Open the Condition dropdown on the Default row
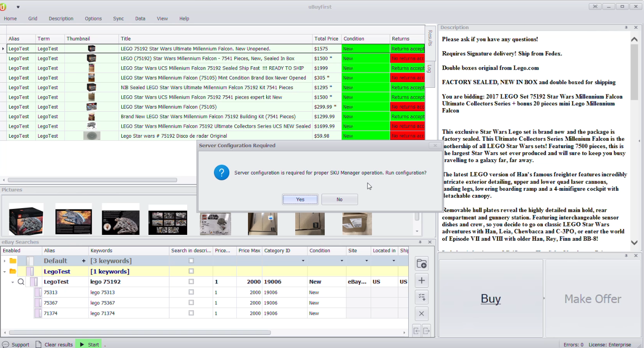 [x=342, y=261]
